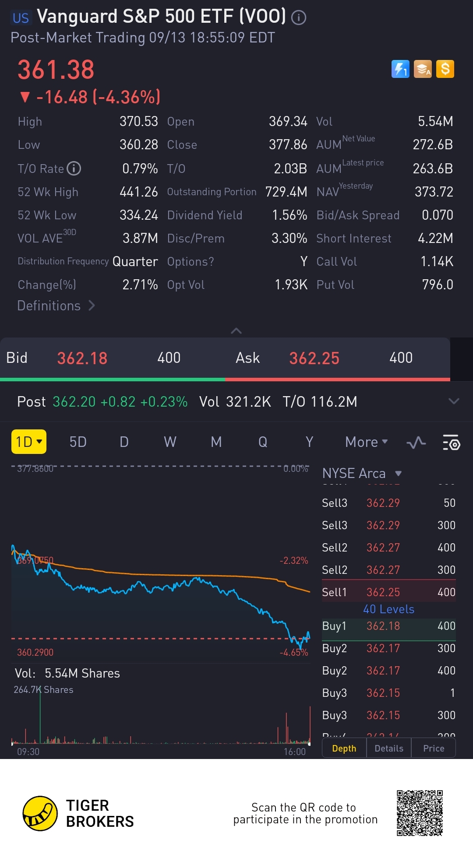
Task: Open chart display settings icon
Action: [451, 443]
